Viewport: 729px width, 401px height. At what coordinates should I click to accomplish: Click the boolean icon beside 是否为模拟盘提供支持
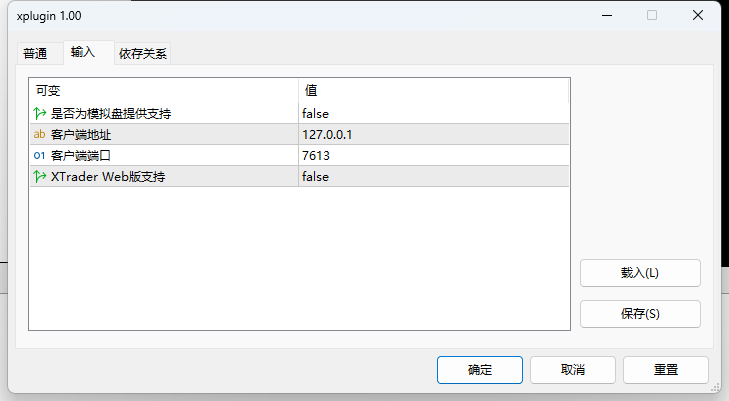coord(40,113)
